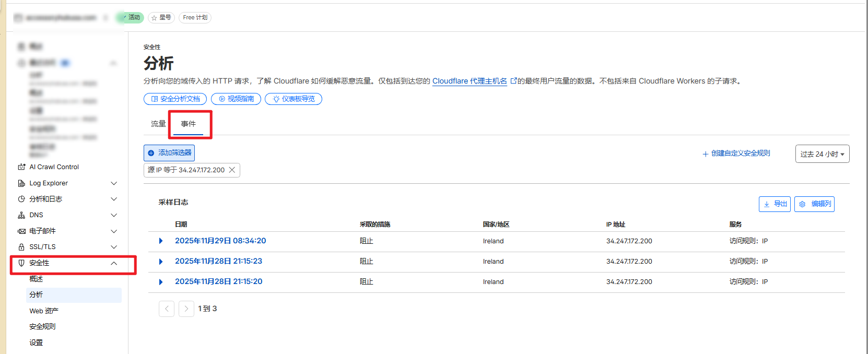Expand the DNS menu chevron
Image resolution: width=868 pixels, height=354 pixels.
pos(114,215)
